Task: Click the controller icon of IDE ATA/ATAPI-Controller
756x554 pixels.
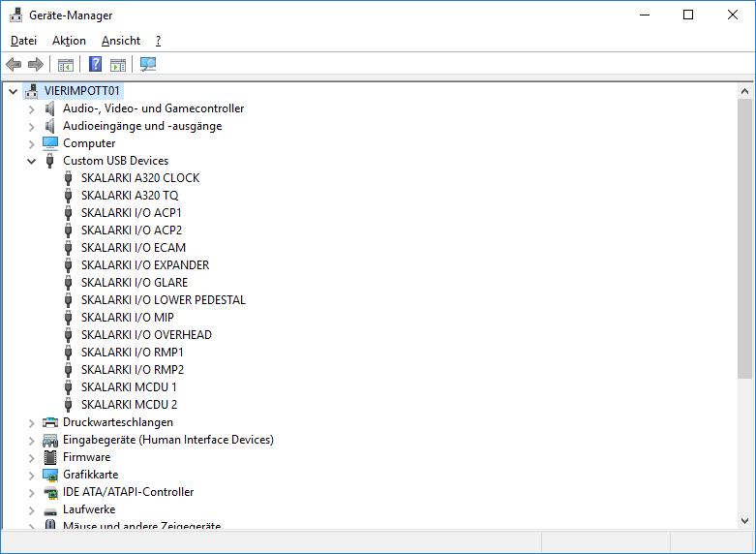Action: coord(50,492)
